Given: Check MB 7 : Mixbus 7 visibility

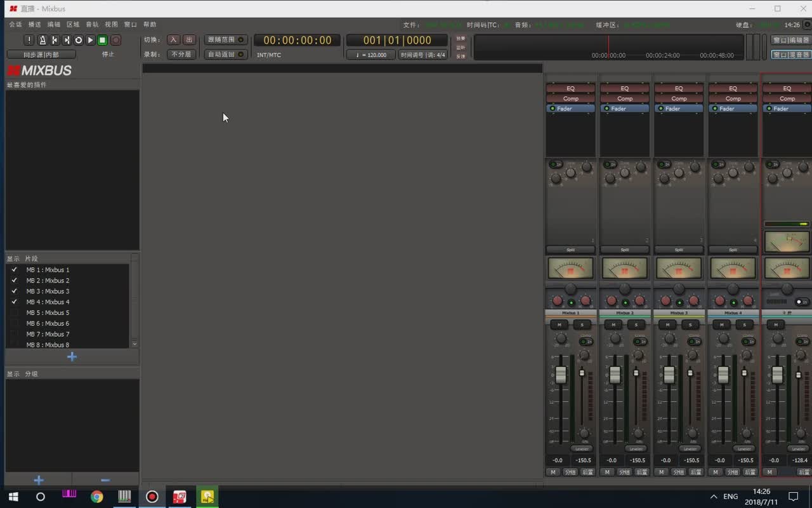Looking at the screenshot, I should [14, 335].
